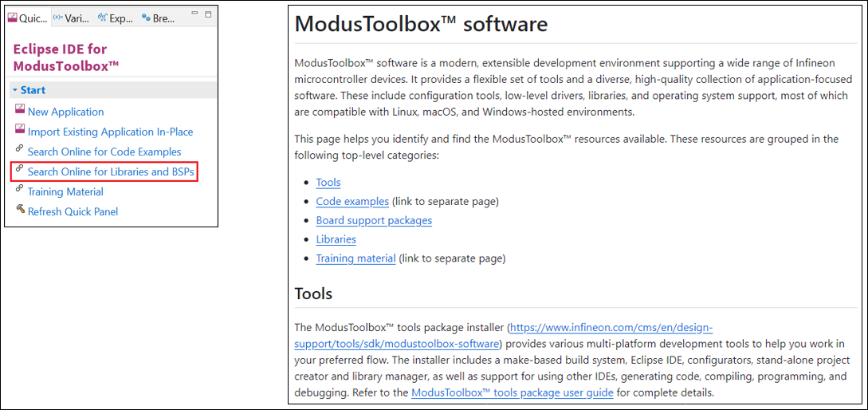Viewport: 868px width, 410px height.
Task: Open the Quick Panel tab
Action: coord(28,18)
